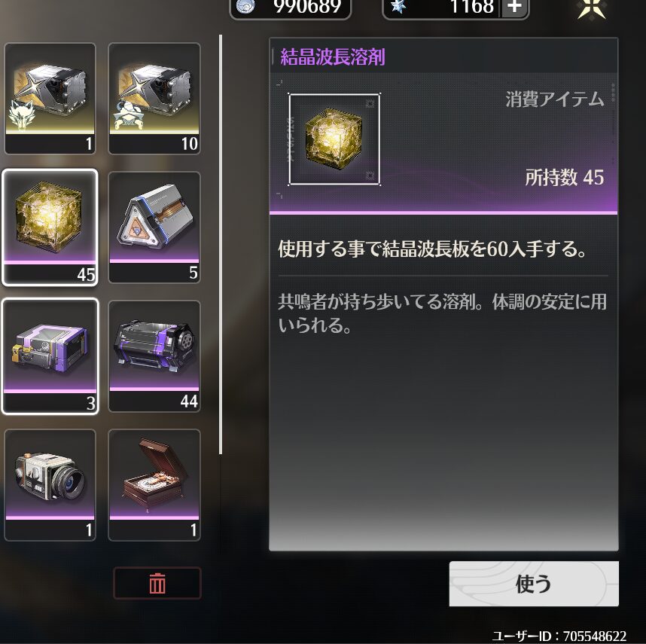Click the 990689 shell credit counter
The image size is (646, 644).
coord(307,7)
